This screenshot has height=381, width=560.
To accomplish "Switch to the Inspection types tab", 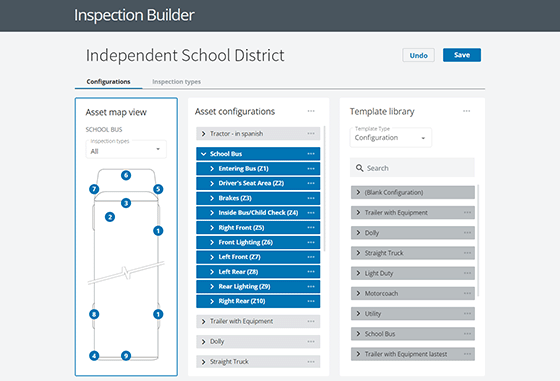I will point(176,82).
